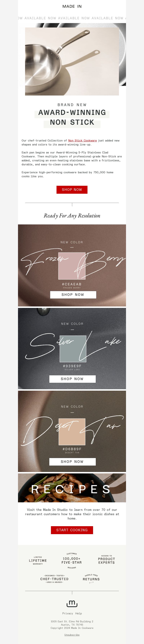The width and height of the screenshot is (144, 644).
Task: Click the red Shop Now button
Action: [x=72, y=190]
